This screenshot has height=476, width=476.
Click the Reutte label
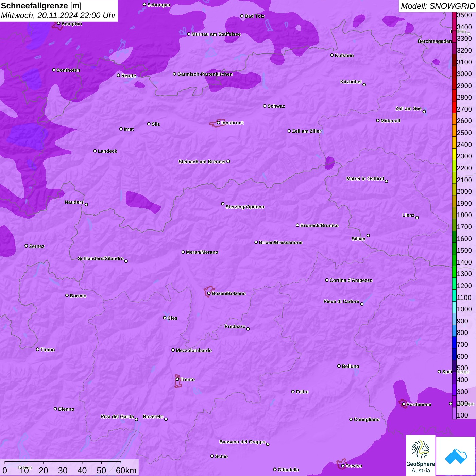tap(129, 75)
